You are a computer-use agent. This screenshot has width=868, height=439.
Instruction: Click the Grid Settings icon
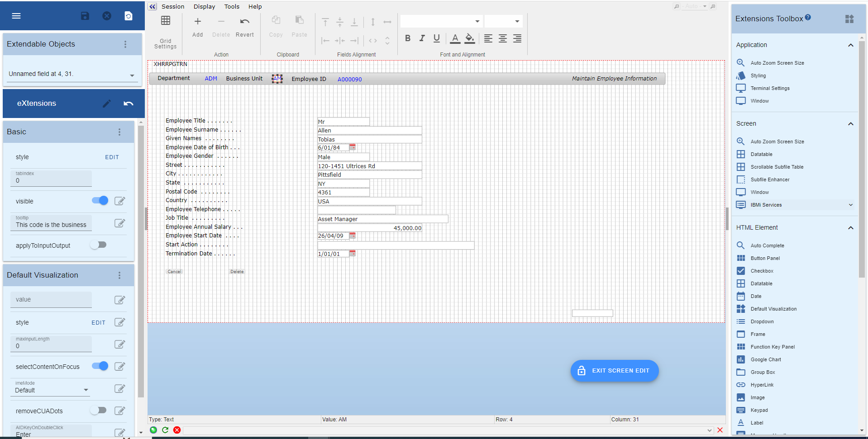point(166,21)
